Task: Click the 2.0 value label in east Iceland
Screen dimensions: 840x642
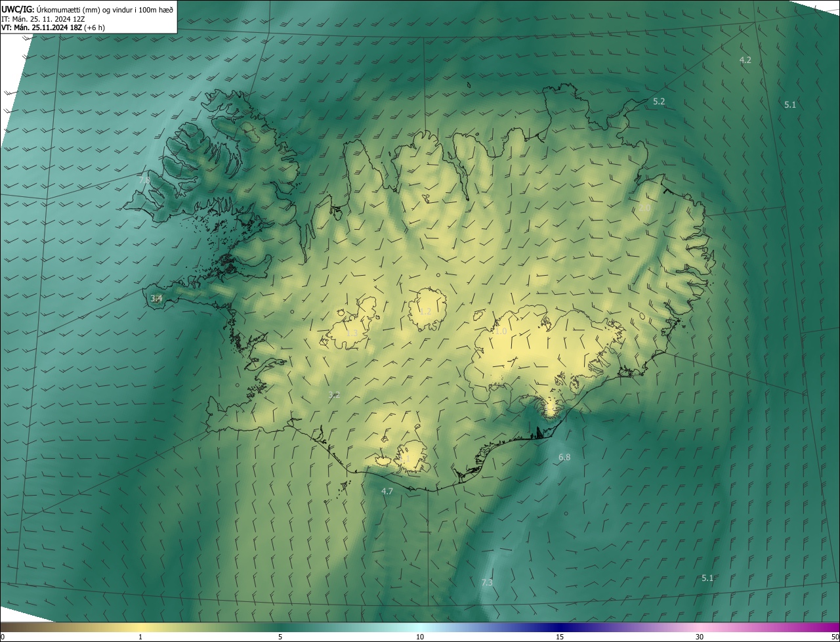Action: click(644, 207)
